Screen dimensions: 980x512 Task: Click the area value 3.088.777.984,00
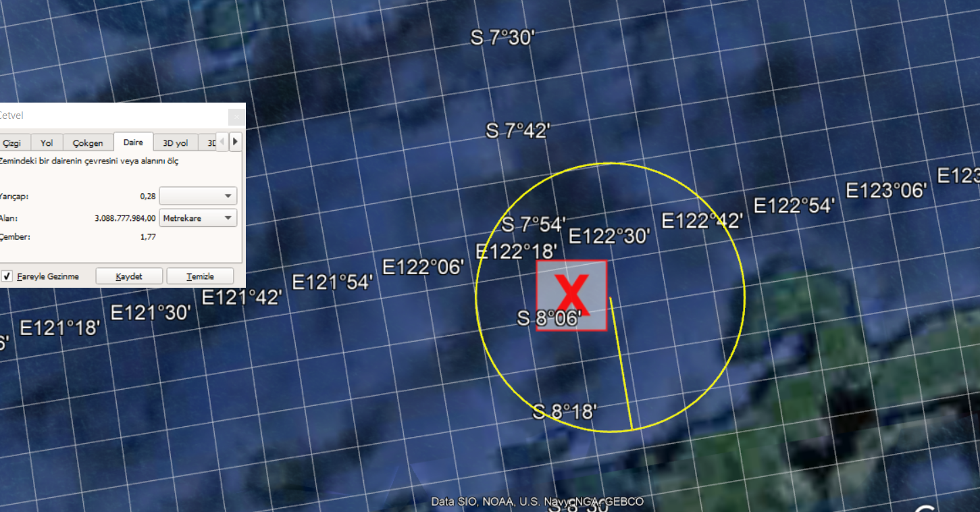click(126, 218)
